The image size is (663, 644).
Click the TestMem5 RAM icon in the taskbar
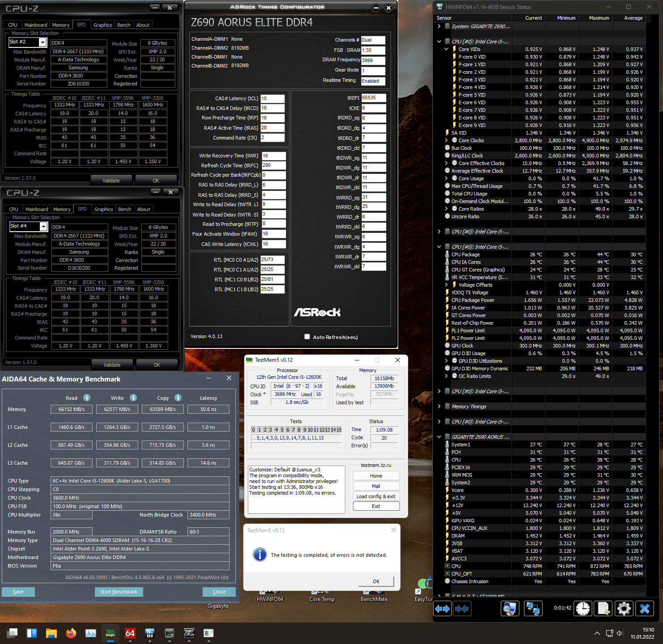(x=110, y=633)
